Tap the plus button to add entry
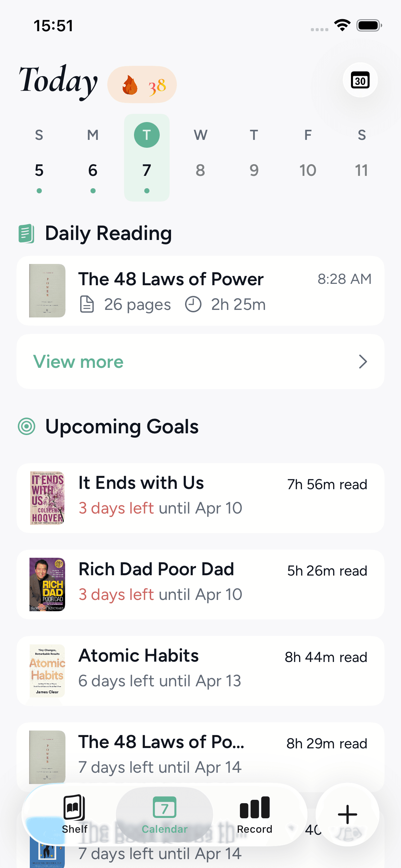 coord(347,814)
